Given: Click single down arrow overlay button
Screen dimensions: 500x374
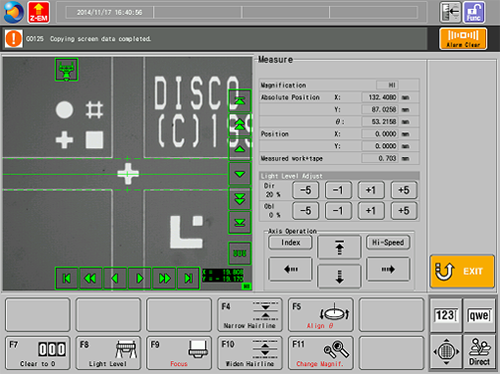Looking at the screenshot, I should pyautogui.click(x=240, y=174).
